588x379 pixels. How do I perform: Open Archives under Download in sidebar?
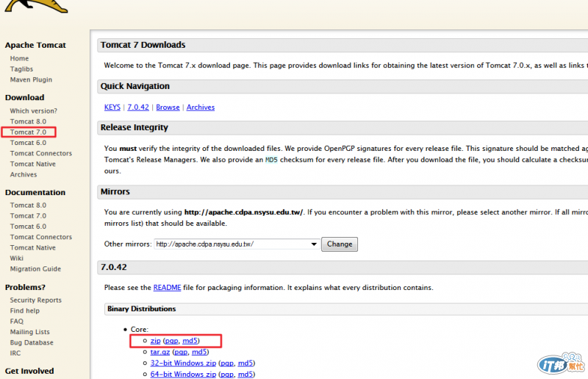pos(24,174)
